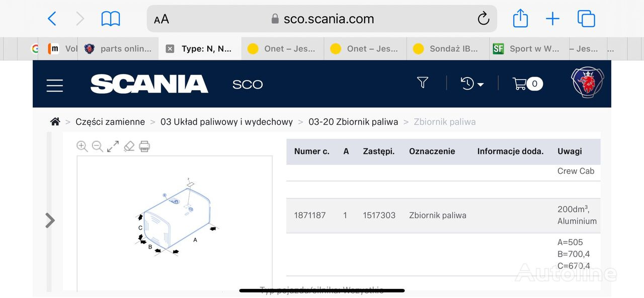644x298 pixels.
Task: Switch to the parts online tab
Action: pyautogui.click(x=119, y=49)
